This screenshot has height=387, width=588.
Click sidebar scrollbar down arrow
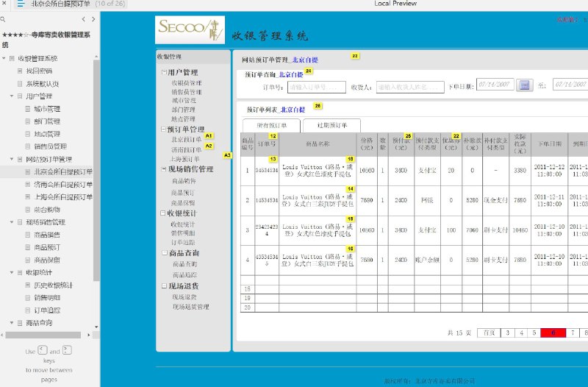(96, 327)
